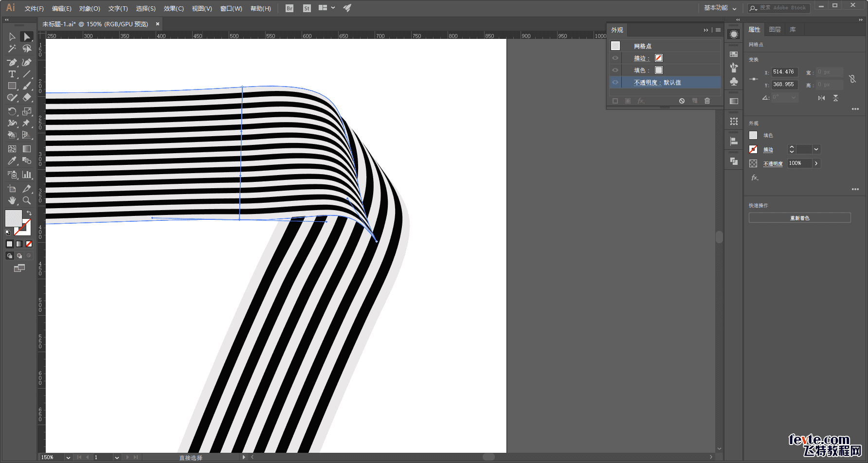Select the Eyedropper tool
868x463 pixels.
pos(12,161)
